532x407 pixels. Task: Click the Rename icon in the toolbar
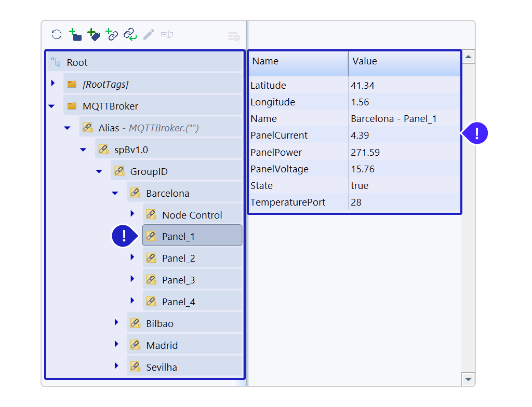click(x=167, y=35)
